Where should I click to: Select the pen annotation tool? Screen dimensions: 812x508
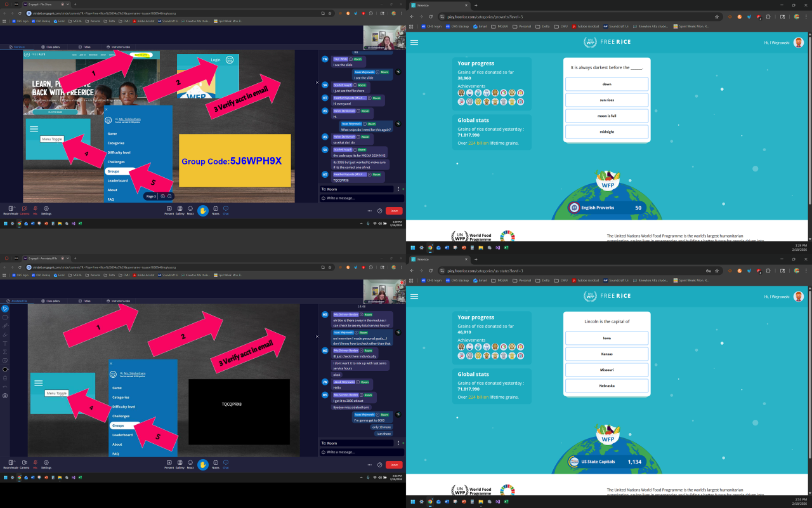tap(5, 326)
